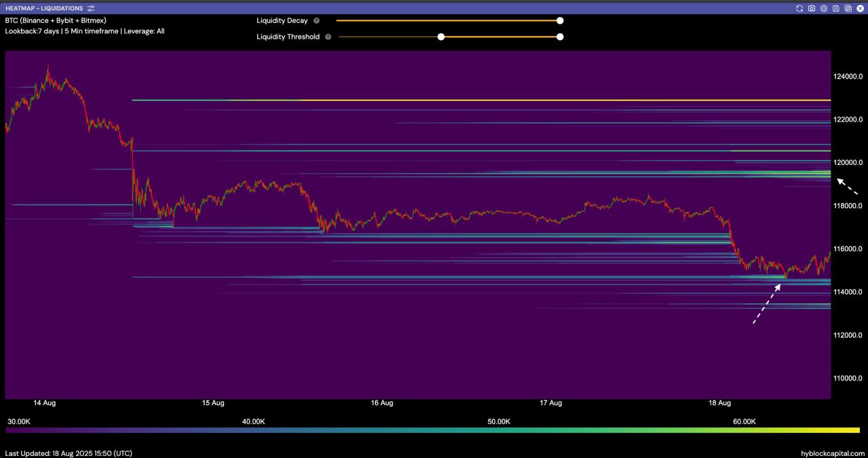The height and width of the screenshot is (458, 868).
Task: Duplicate the heatmap widget
Action: click(x=848, y=8)
